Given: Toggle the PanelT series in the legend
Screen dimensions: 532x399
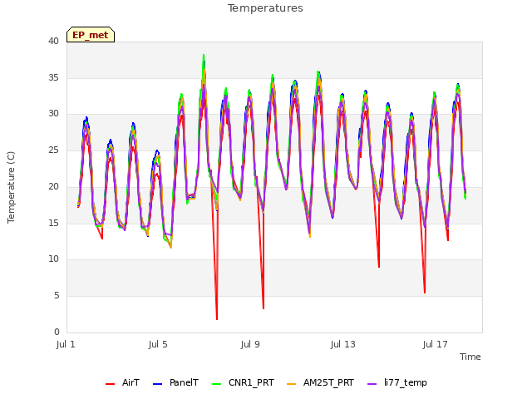Looking at the screenshot, I should (x=175, y=383).
